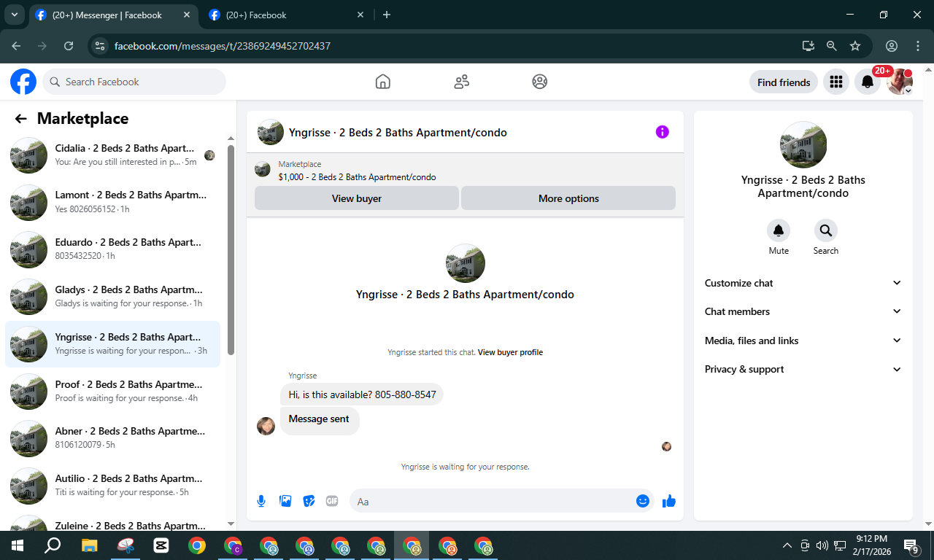Screen dimensions: 934x560
Task: Search in conversation magnifier icon
Action: coord(826,230)
